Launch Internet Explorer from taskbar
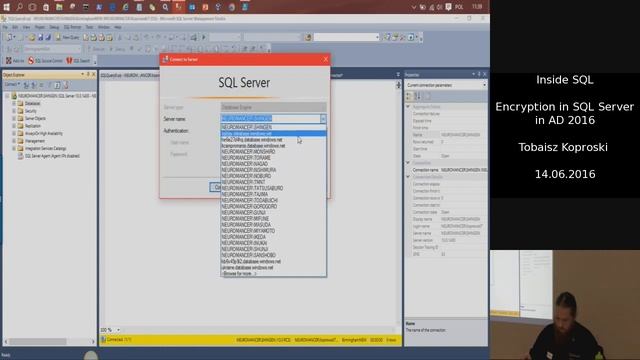The image size is (640, 360). [126, 7]
